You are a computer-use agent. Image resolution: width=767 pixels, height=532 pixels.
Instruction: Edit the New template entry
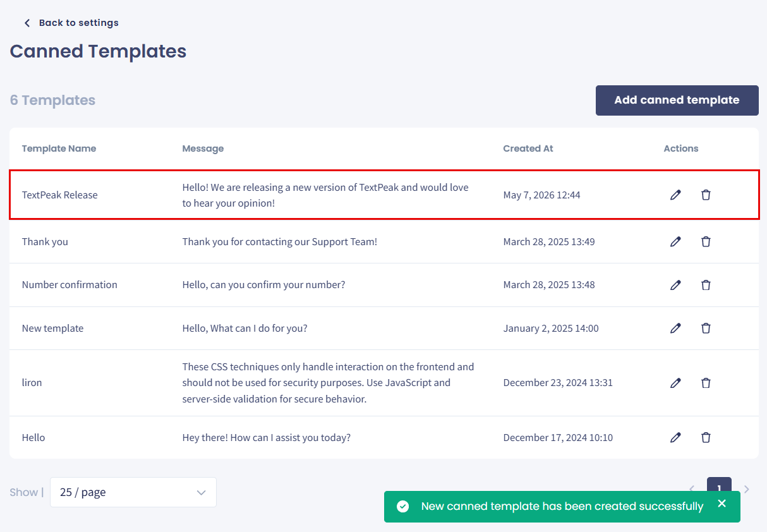[675, 329]
